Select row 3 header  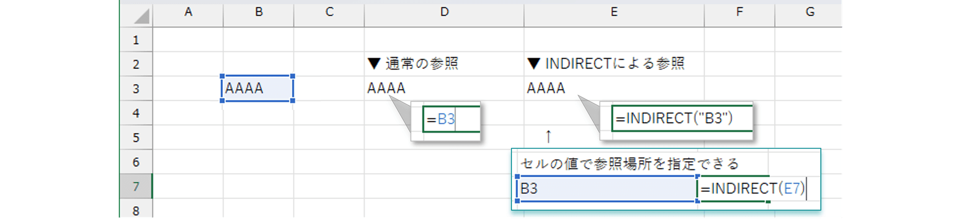point(136,89)
